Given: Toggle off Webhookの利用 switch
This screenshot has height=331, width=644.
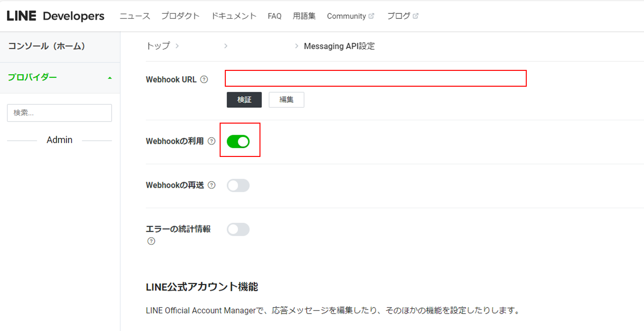Looking at the screenshot, I should (238, 141).
